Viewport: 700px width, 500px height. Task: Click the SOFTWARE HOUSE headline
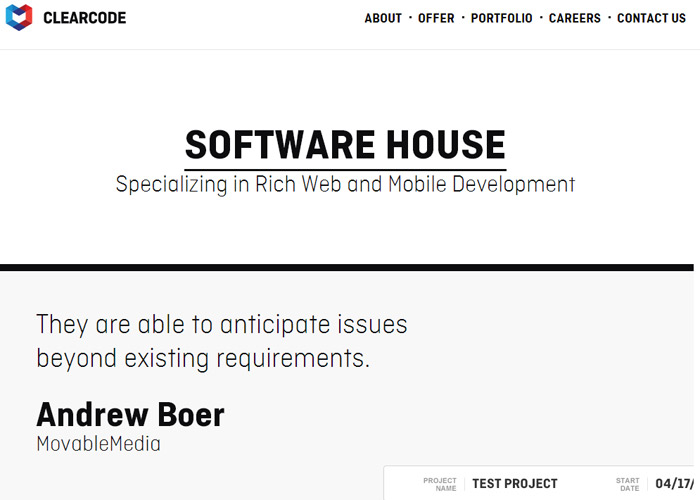tap(345, 145)
